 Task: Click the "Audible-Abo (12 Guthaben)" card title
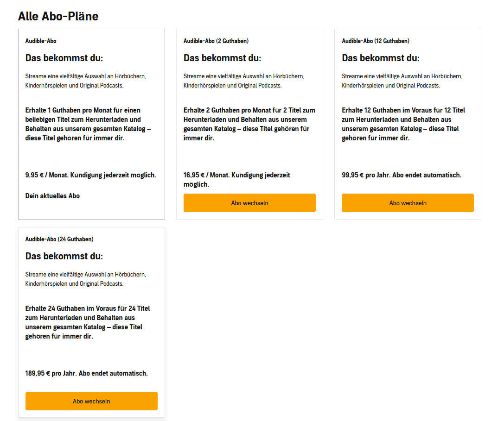coord(376,41)
